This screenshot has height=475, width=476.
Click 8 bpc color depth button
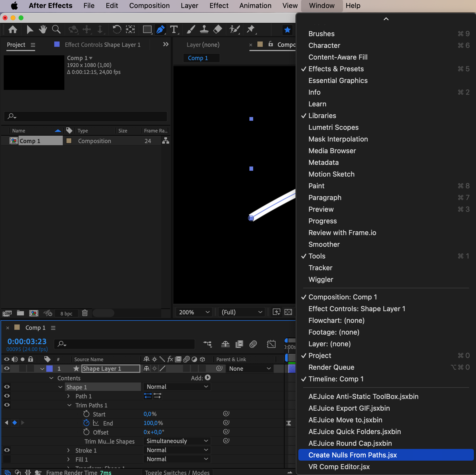pyautogui.click(x=66, y=314)
